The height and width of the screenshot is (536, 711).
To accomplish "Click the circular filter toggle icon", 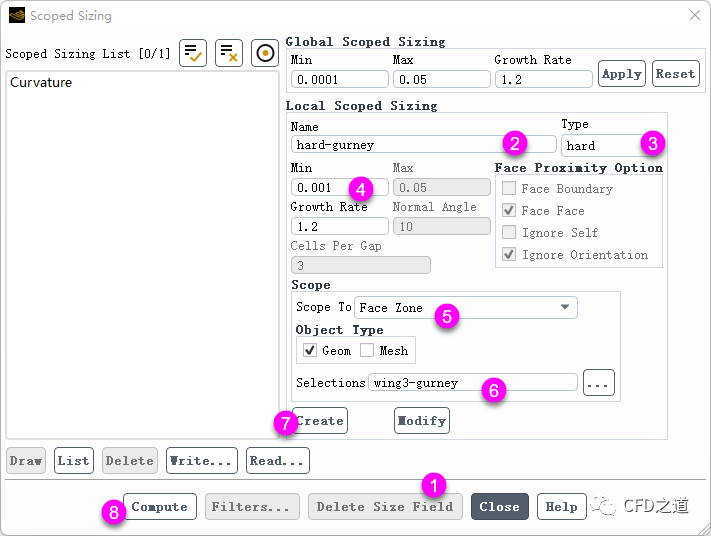I will [265, 53].
